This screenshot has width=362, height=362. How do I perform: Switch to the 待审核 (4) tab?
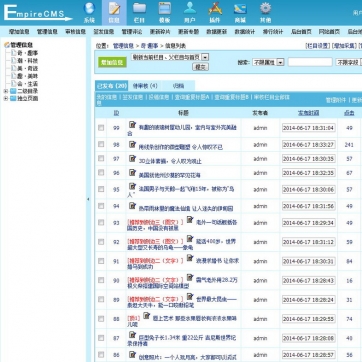tap(145, 86)
